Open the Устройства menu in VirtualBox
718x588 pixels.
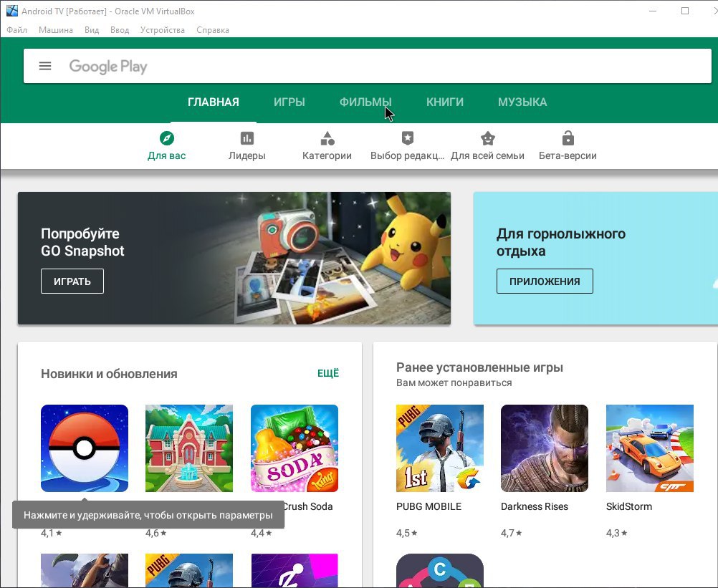coord(163,30)
